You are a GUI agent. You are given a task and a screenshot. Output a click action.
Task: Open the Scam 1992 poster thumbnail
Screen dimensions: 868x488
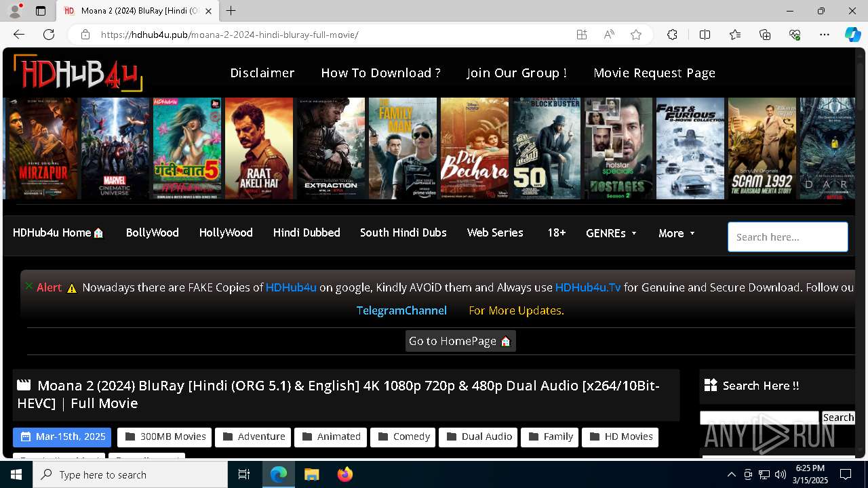point(762,148)
